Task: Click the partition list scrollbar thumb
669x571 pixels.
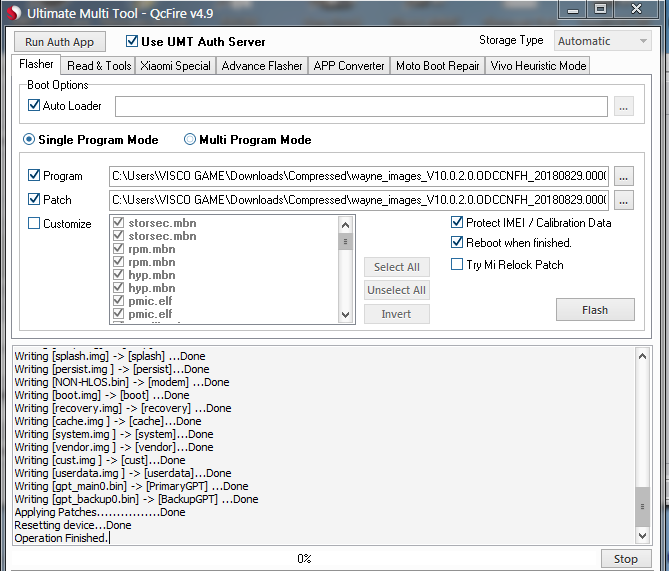Action: 346,242
